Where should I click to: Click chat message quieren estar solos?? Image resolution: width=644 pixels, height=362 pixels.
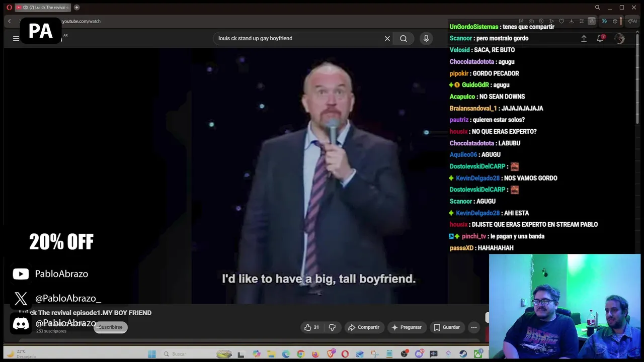(x=498, y=120)
